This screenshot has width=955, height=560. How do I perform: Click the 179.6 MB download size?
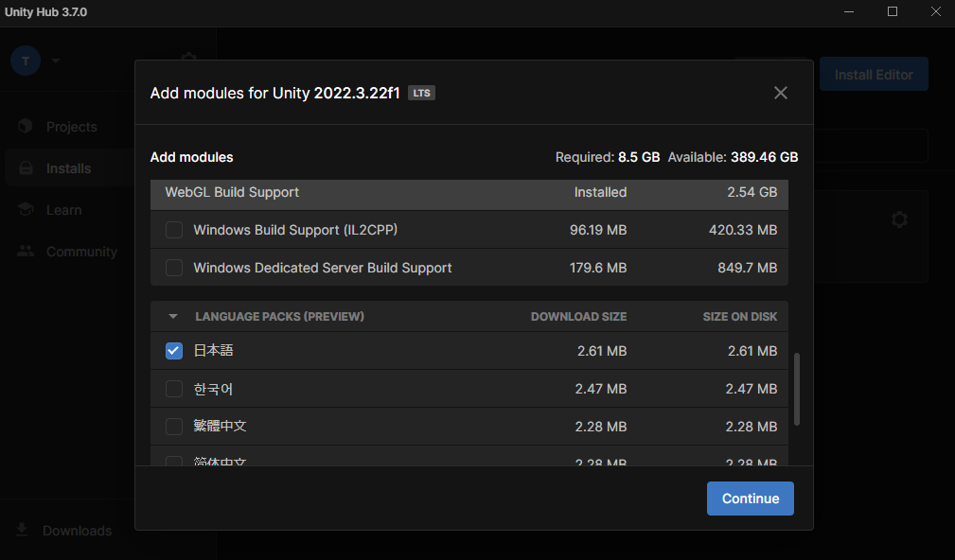click(x=598, y=268)
